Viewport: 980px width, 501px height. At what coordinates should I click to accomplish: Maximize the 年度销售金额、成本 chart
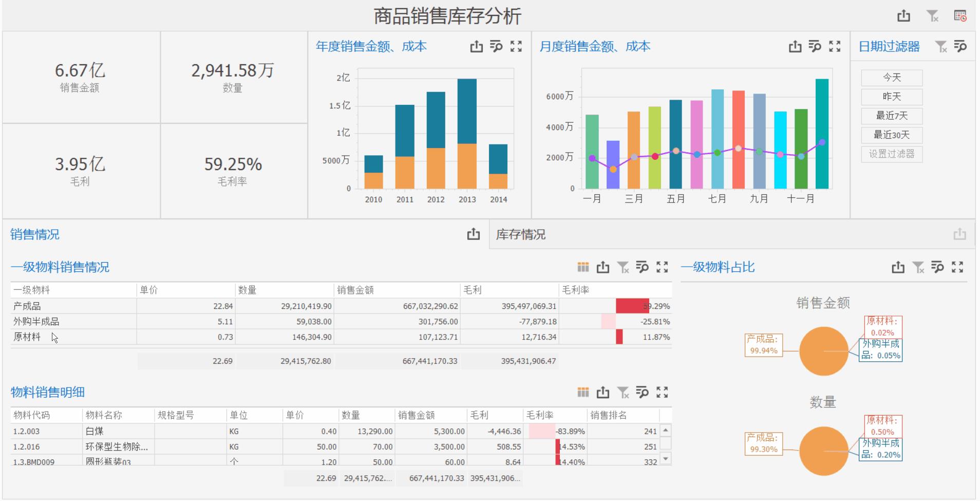(516, 47)
